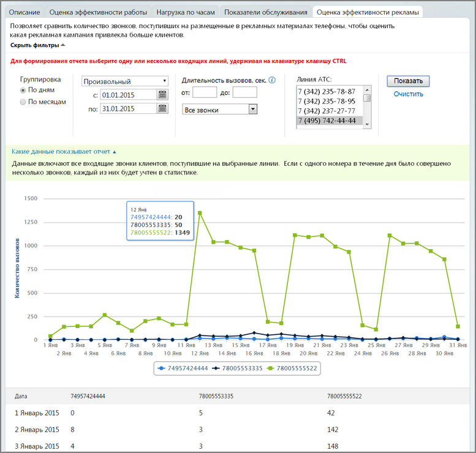Click the green data point at 19 Янв
476x453 pixels.
click(x=295, y=235)
